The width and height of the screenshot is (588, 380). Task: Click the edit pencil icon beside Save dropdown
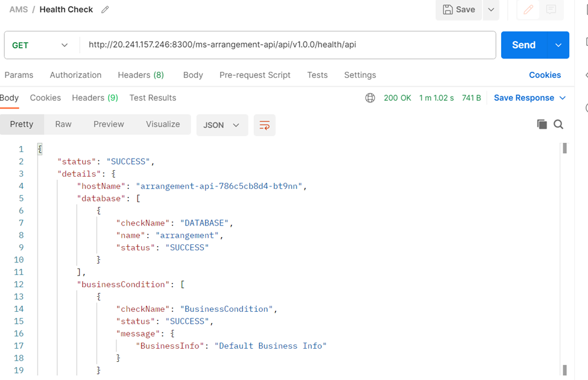(x=528, y=10)
